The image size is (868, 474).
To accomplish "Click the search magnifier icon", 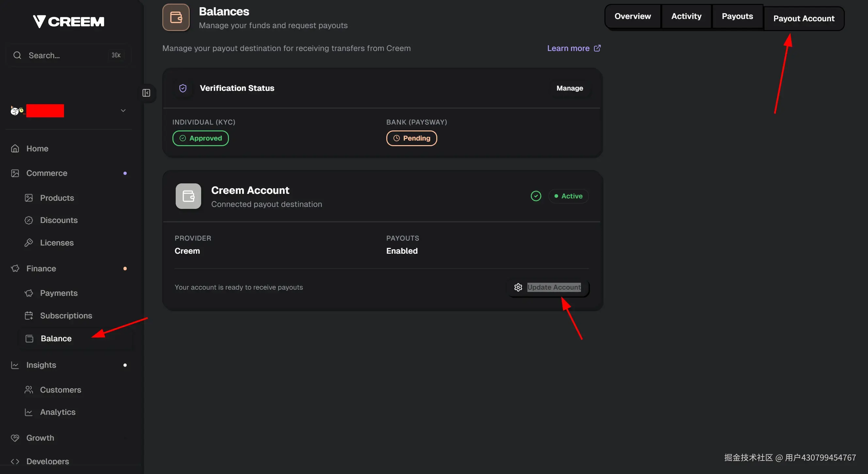I will (x=17, y=55).
